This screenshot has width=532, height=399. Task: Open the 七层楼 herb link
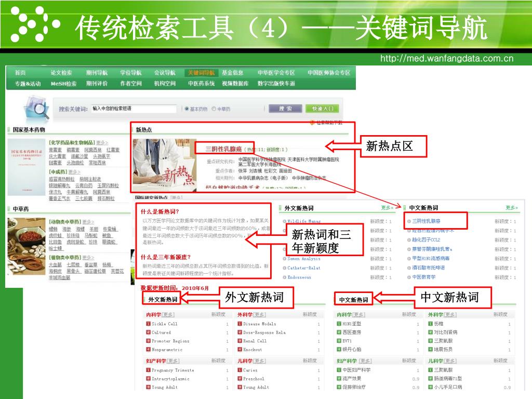73,264
